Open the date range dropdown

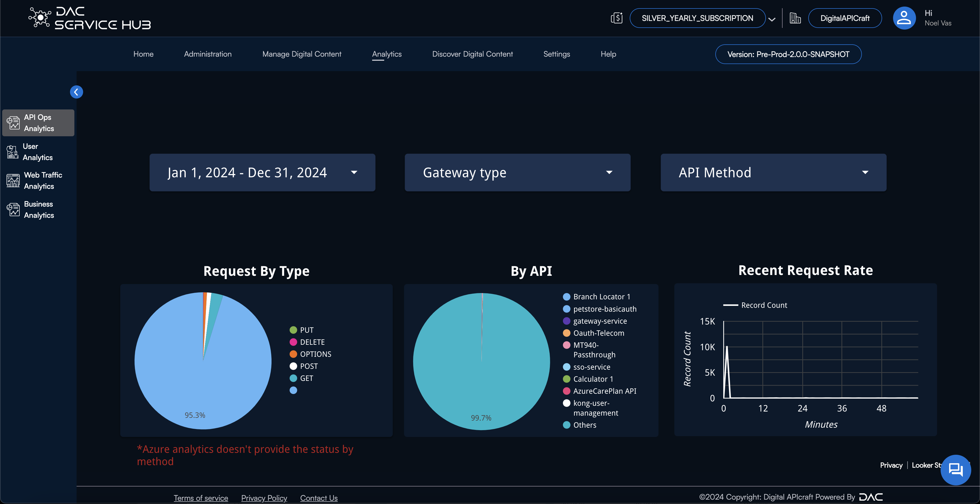pos(262,172)
